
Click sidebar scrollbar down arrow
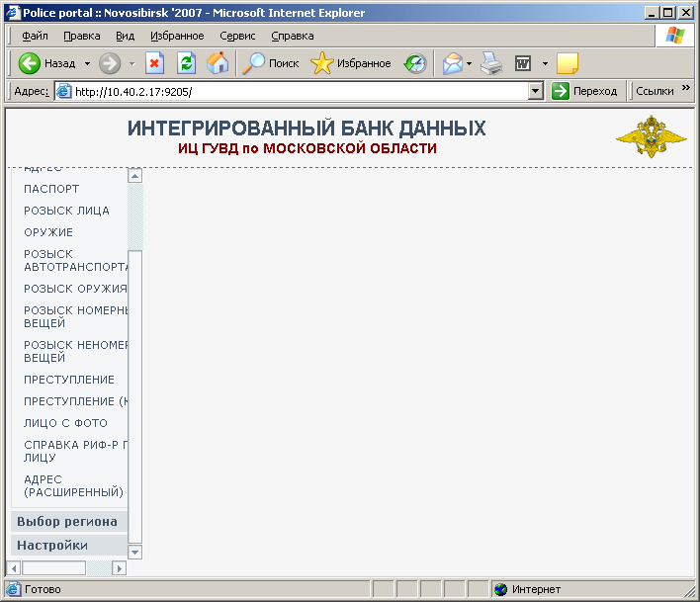coord(134,553)
